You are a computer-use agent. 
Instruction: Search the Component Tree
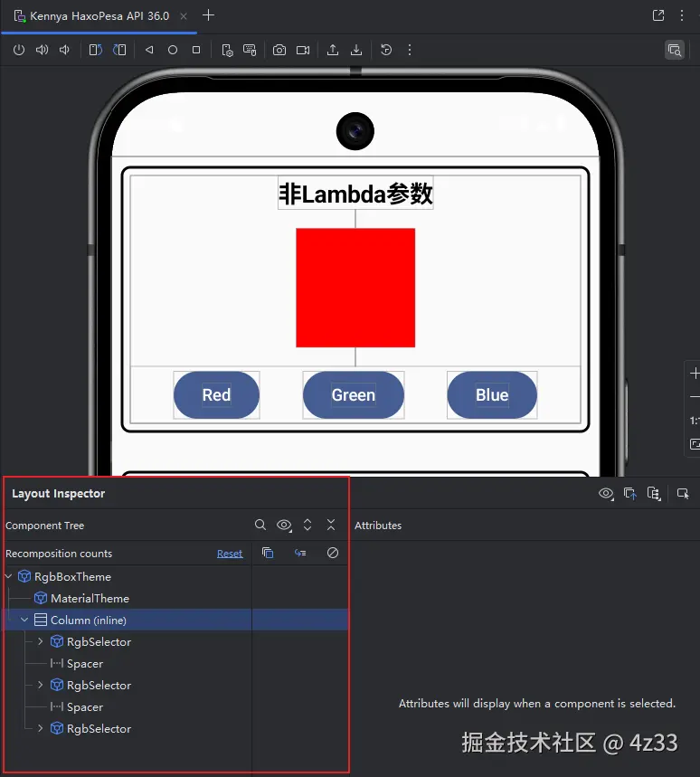[x=260, y=525]
